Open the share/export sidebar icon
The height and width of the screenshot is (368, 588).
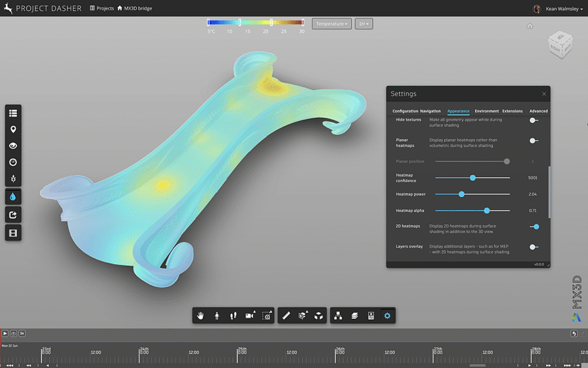point(13,215)
